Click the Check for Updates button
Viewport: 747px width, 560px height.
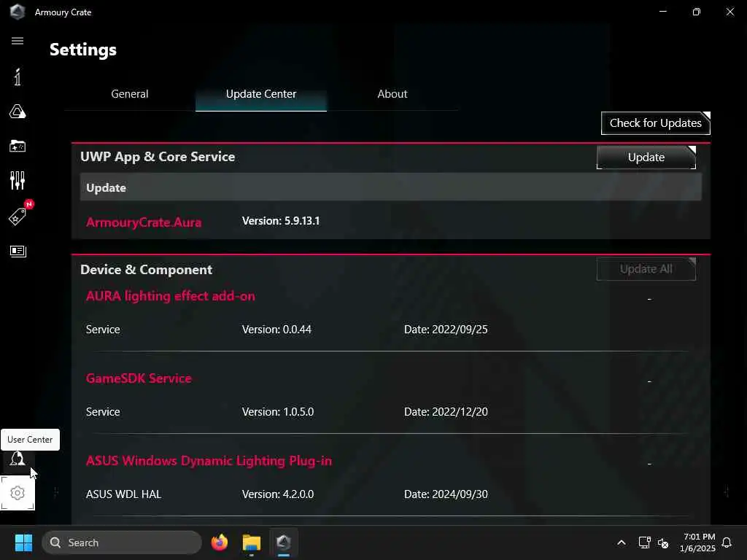656,123
